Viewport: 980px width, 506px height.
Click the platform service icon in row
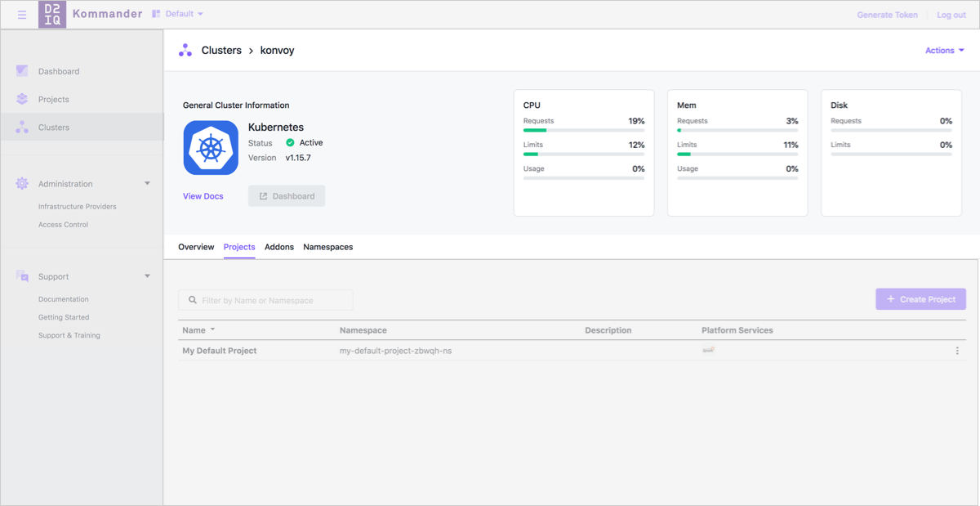708,350
